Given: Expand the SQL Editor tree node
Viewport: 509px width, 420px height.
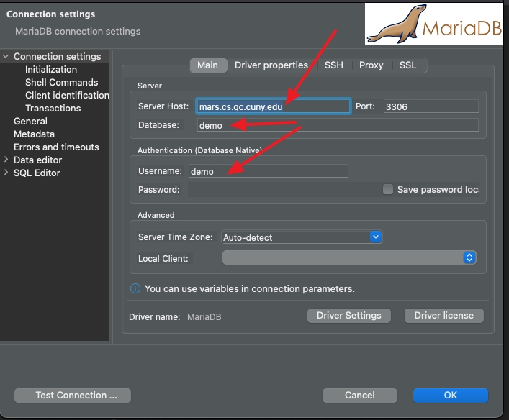Looking at the screenshot, I should point(6,173).
